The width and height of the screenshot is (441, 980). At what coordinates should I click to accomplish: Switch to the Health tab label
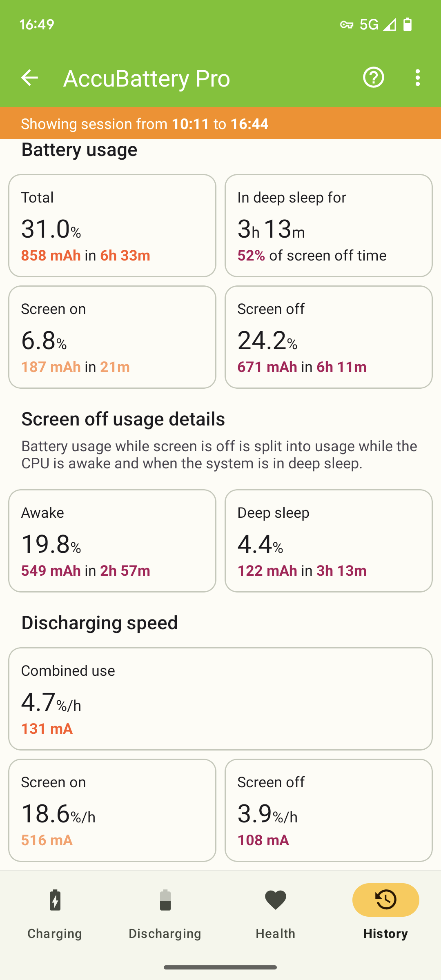(276, 933)
